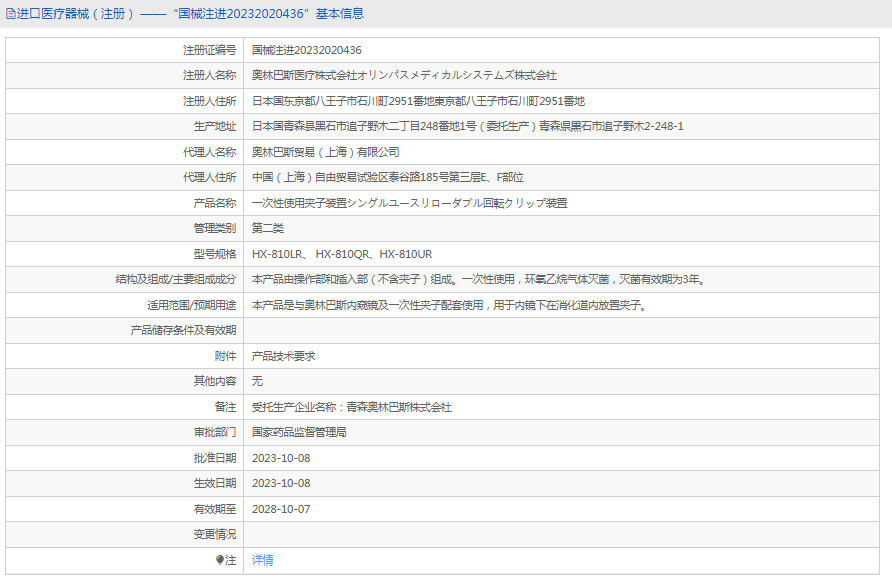Select the 管理类别 row label
892x581 pixels.
point(214,228)
